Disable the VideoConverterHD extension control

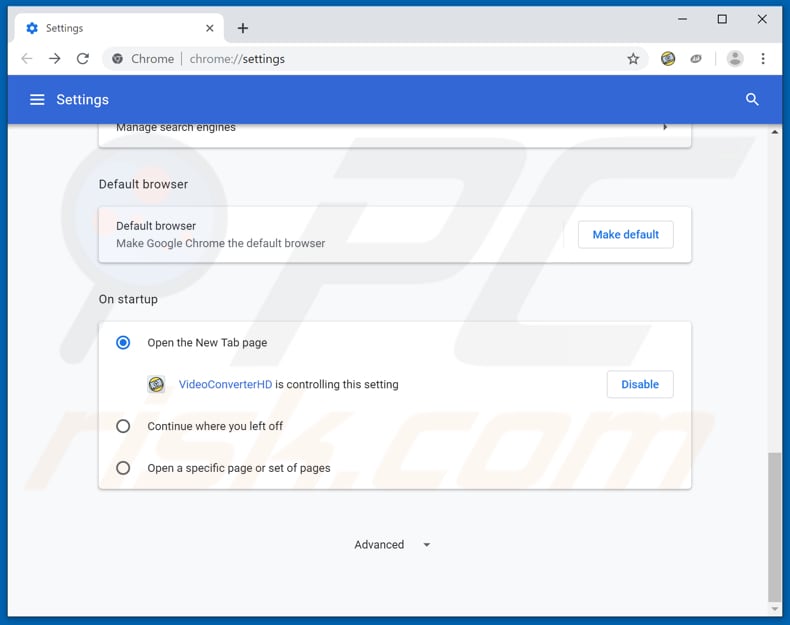[640, 384]
